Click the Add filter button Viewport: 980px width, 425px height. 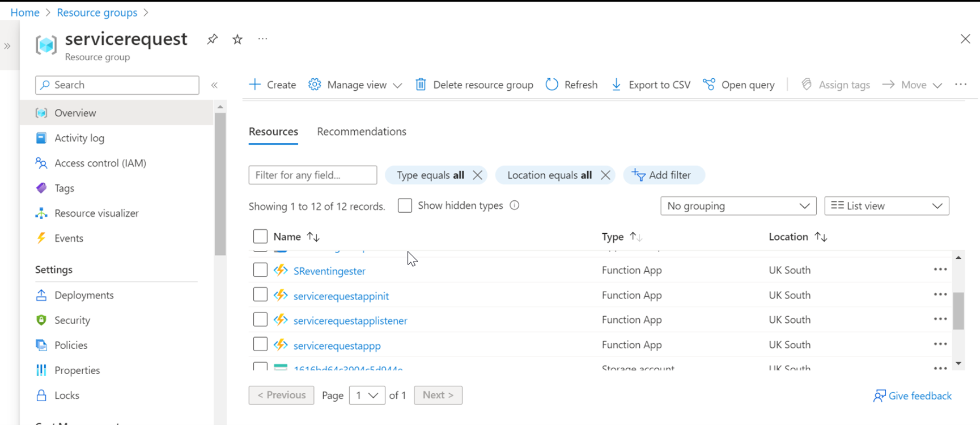664,175
